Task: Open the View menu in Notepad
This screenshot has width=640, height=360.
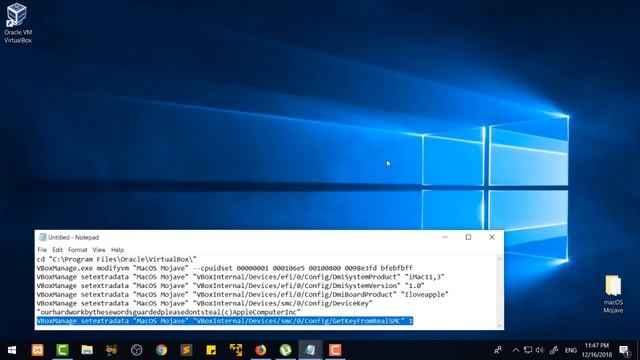Action: point(99,250)
